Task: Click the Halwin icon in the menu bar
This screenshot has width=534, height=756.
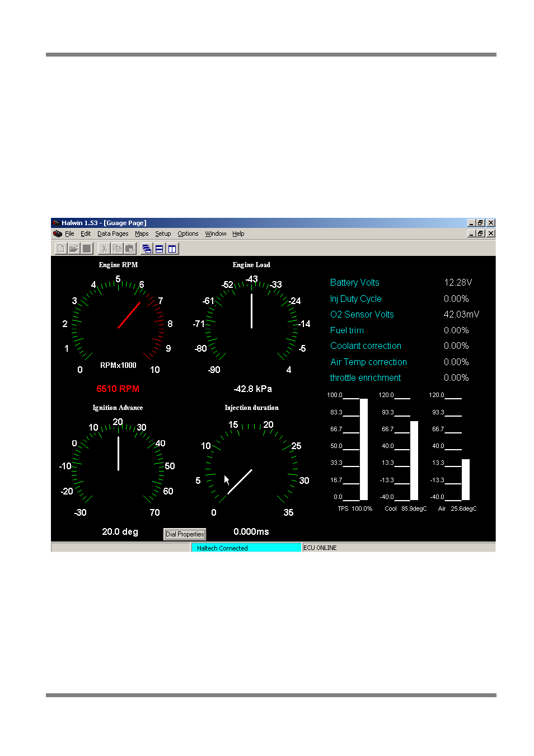Action: pyautogui.click(x=58, y=234)
